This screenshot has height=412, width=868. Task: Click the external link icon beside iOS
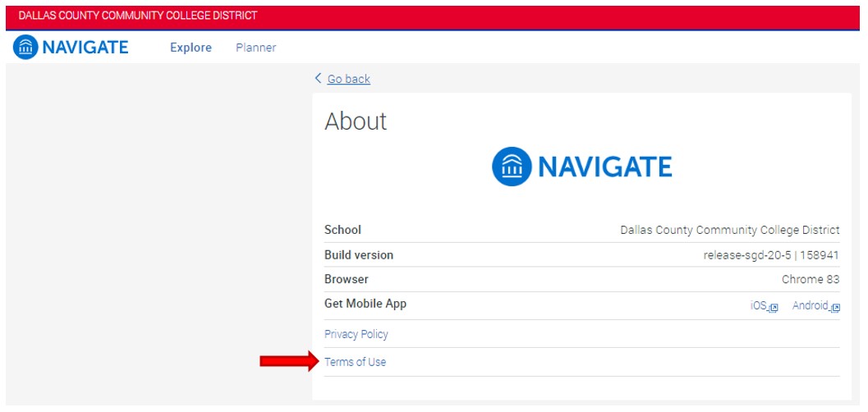click(773, 307)
